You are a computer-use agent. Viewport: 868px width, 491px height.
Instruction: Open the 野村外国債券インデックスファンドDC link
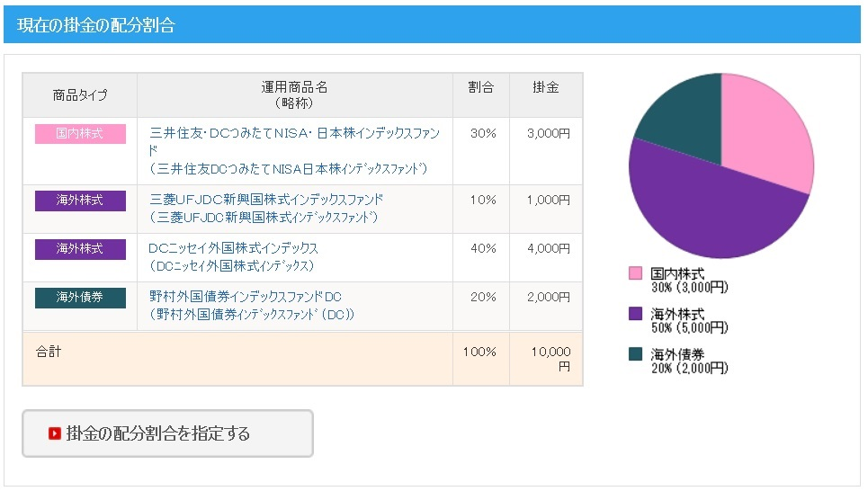click(246, 297)
